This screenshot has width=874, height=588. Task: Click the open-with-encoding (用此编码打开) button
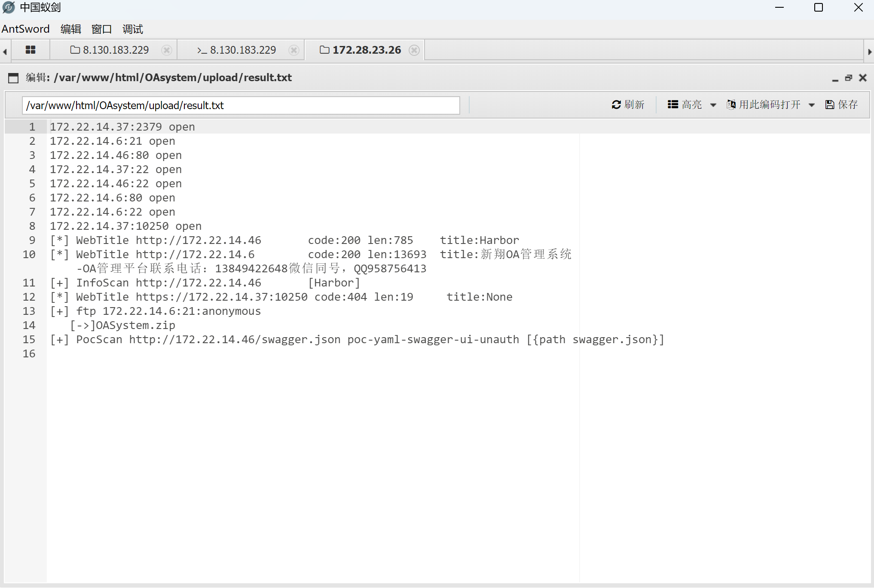click(764, 105)
